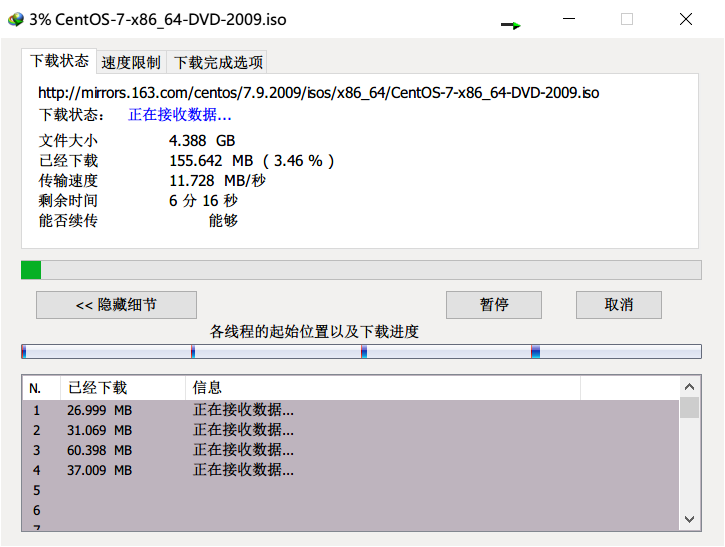Image resolution: width=725 pixels, height=547 pixels.
Task: Click the N. column header
Action: [x=41, y=388]
